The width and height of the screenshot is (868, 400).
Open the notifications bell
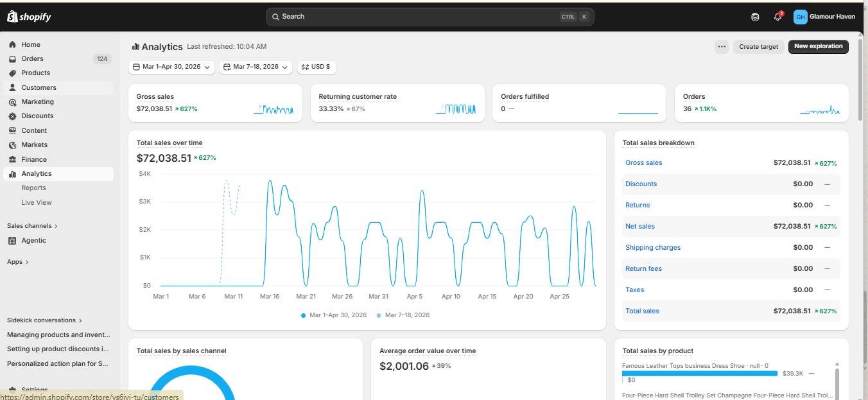coord(778,17)
